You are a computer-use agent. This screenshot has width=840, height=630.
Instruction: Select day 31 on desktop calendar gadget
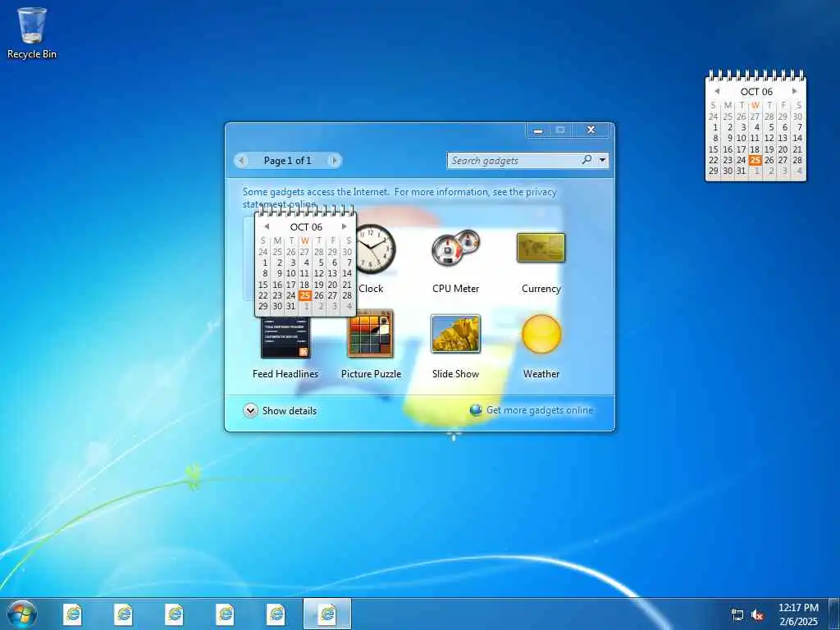pyautogui.click(x=741, y=171)
